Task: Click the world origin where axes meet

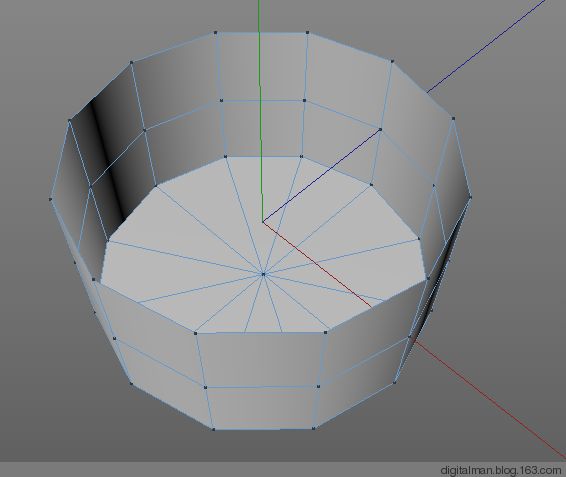Action: tap(262, 221)
